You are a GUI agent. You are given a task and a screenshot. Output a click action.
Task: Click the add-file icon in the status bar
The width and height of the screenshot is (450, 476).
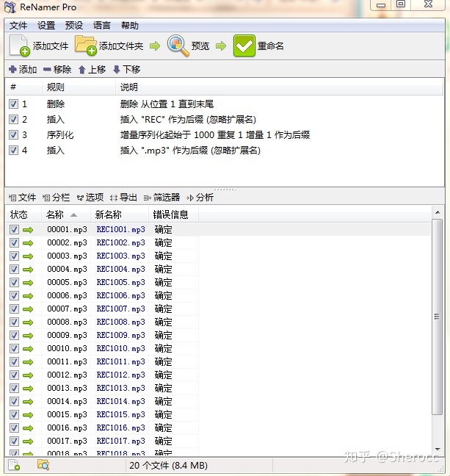point(14,465)
